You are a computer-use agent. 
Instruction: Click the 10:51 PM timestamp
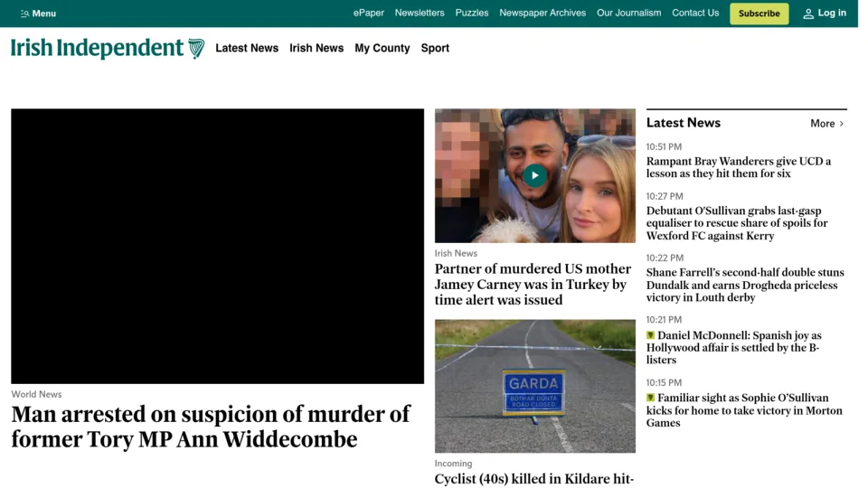coord(664,147)
